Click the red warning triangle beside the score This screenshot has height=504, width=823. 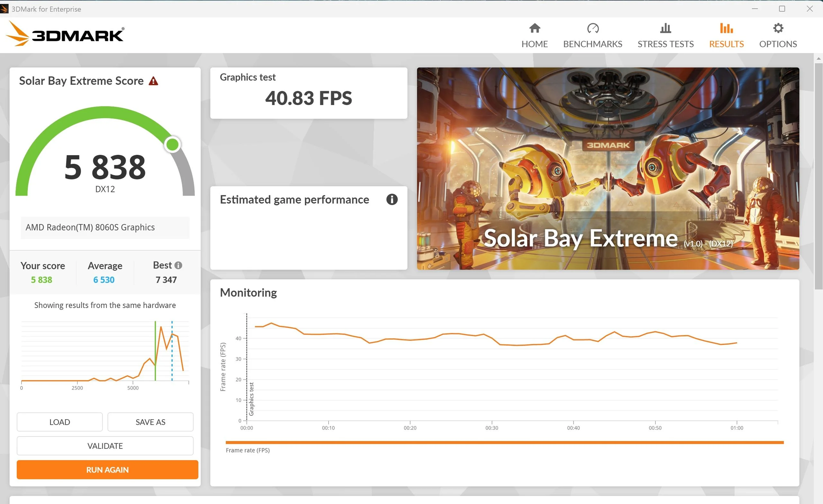[x=153, y=81]
